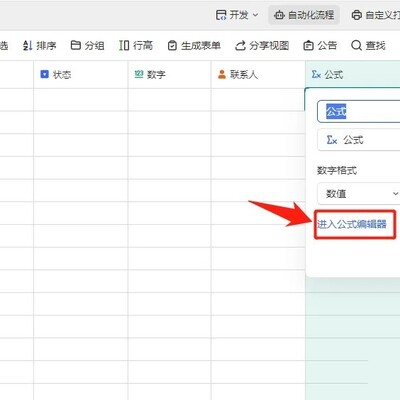
Task: Click the 公告 announcement icon
Action: pos(308,45)
